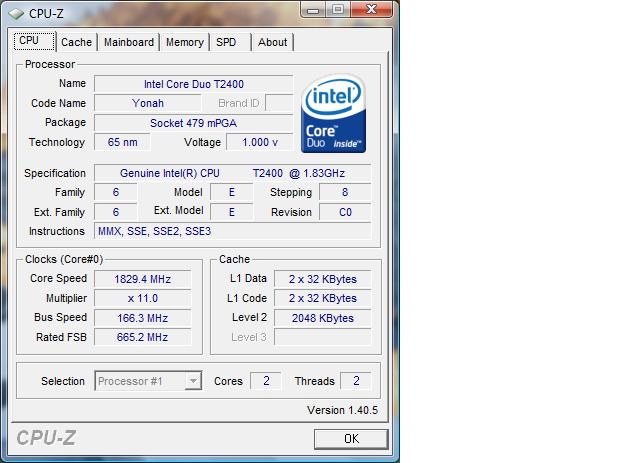Click the Package value Socket 479 mPGA
Viewport: 640px width, 463px height.
[193, 123]
